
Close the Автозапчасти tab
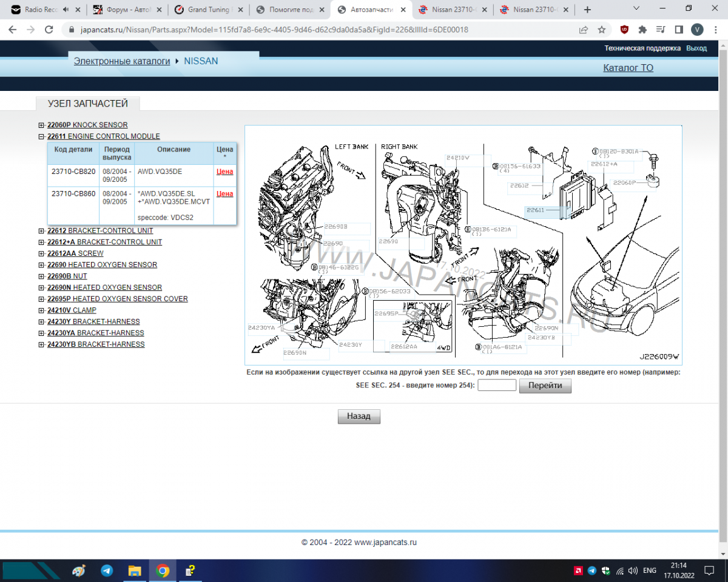[x=403, y=10]
